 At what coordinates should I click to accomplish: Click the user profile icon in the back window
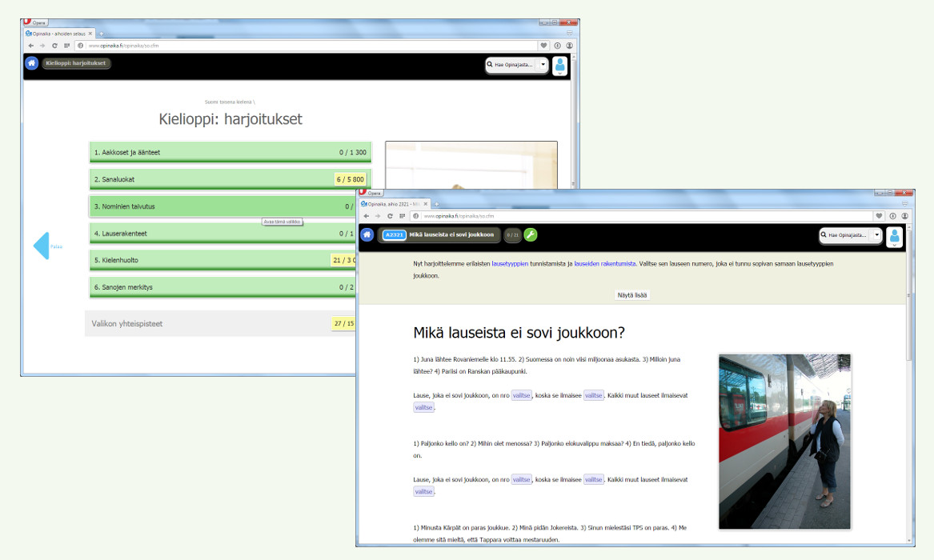click(x=559, y=66)
